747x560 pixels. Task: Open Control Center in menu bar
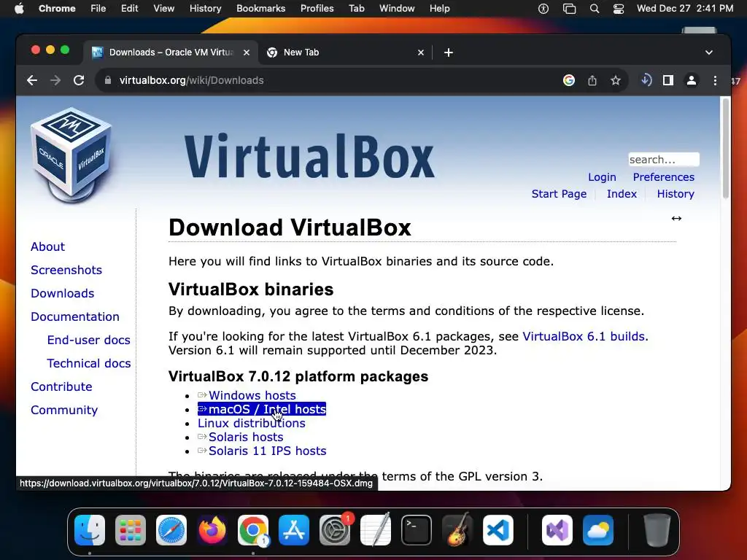point(619,9)
